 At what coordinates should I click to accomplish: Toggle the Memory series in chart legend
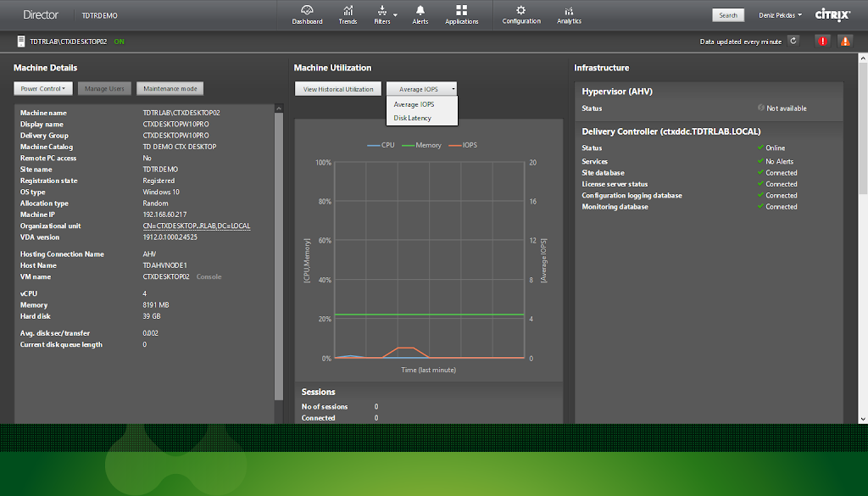[422, 145]
